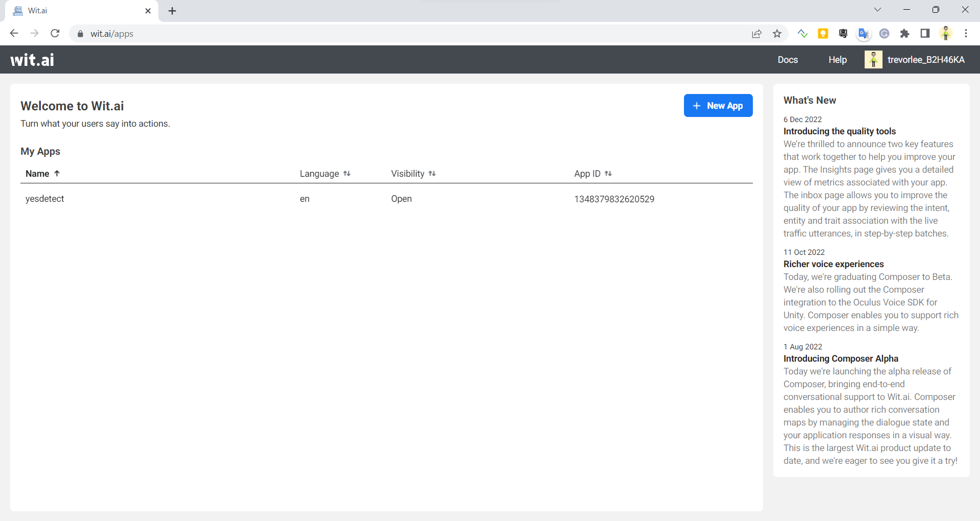
Task: Open the Google Keep extension
Action: pos(823,33)
